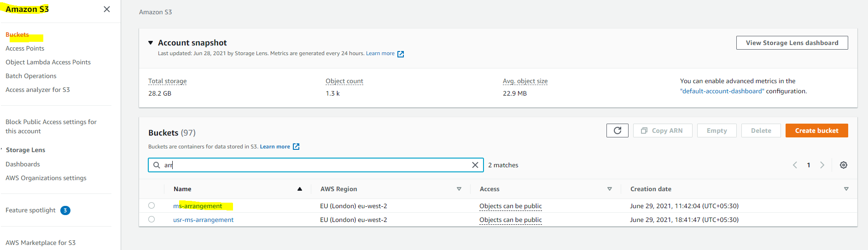Go to previous page of buckets
The height and width of the screenshot is (250, 868).
(x=795, y=165)
